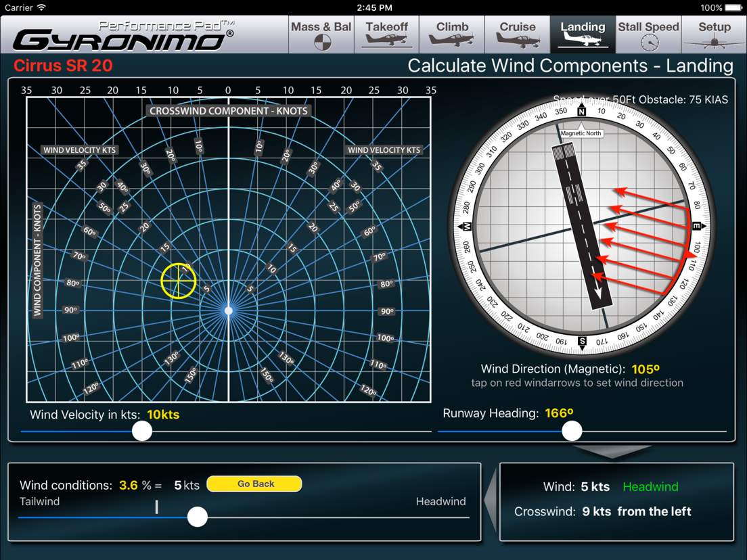Viewport: 747px width, 560px height.
Task: Tap the left Wind Velocity KTS label
Action: pyautogui.click(x=80, y=150)
